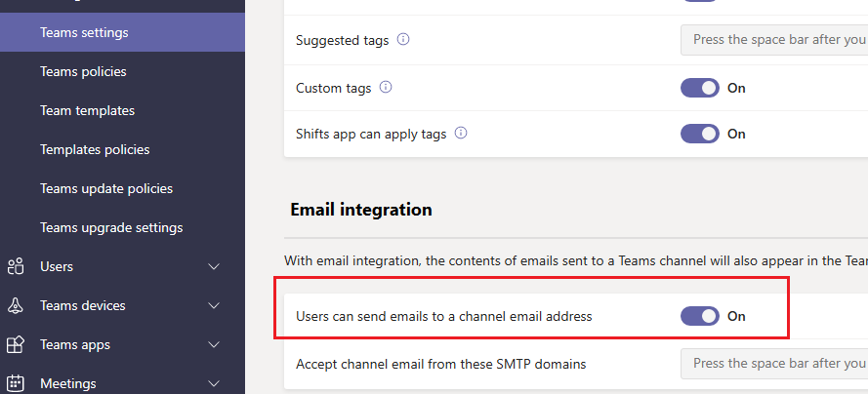Click the Users label in sidebar
The image size is (868, 394).
tap(57, 267)
